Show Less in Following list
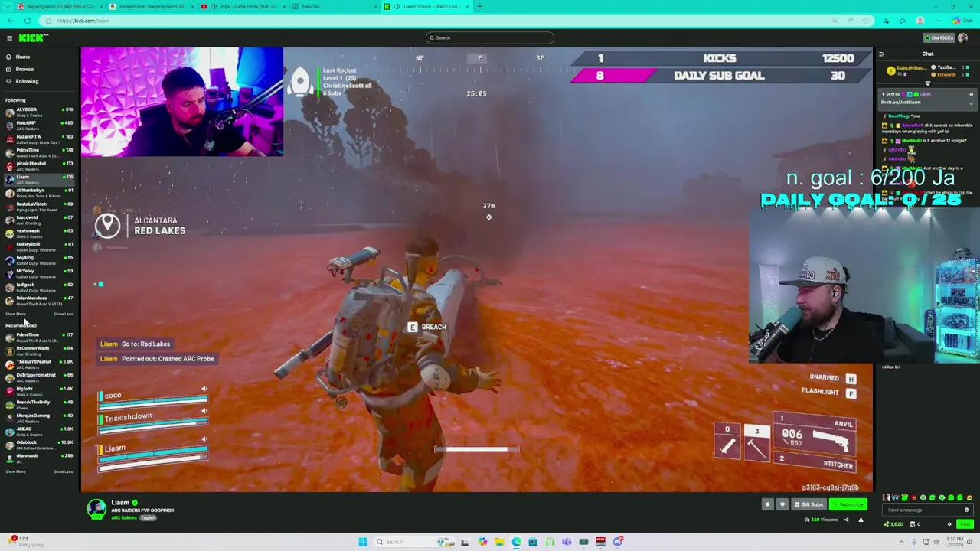The height and width of the screenshot is (551, 980). (64, 314)
